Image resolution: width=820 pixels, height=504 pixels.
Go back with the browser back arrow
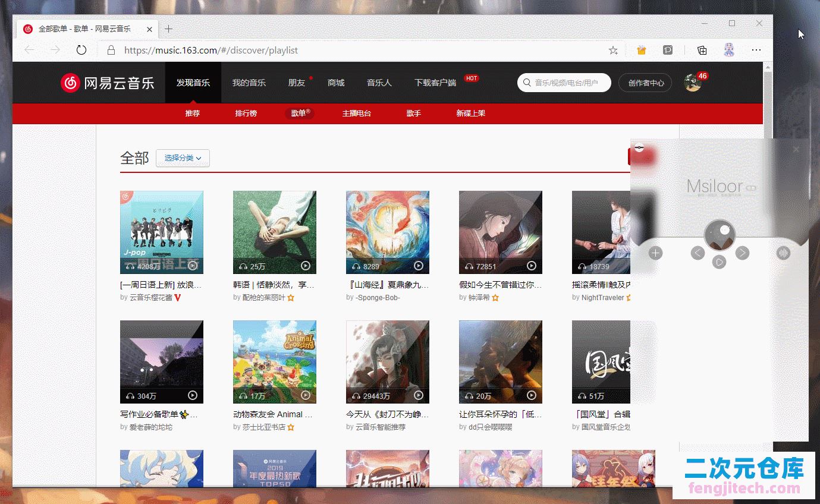coord(29,50)
